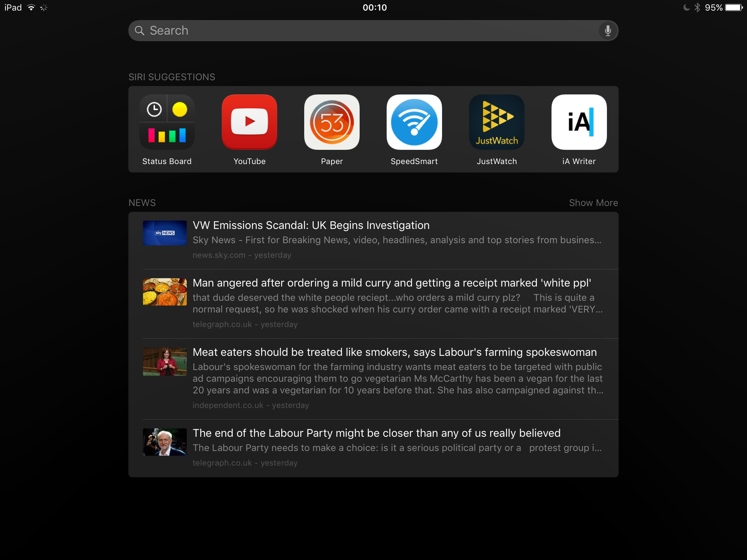
Task: Click Show More in NEWS section
Action: [x=593, y=202]
